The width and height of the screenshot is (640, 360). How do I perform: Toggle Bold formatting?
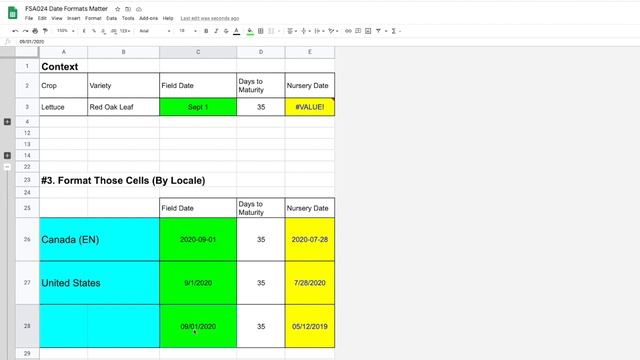[206, 31]
